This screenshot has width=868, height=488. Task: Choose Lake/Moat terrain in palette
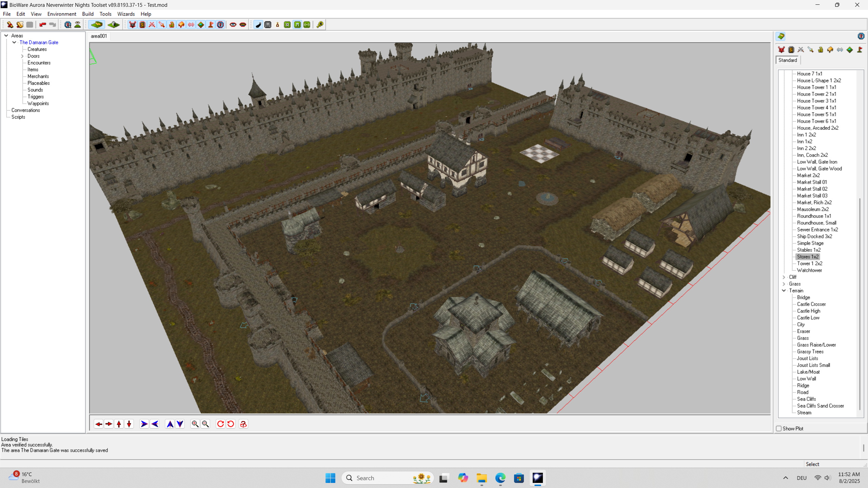tap(808, 372)
